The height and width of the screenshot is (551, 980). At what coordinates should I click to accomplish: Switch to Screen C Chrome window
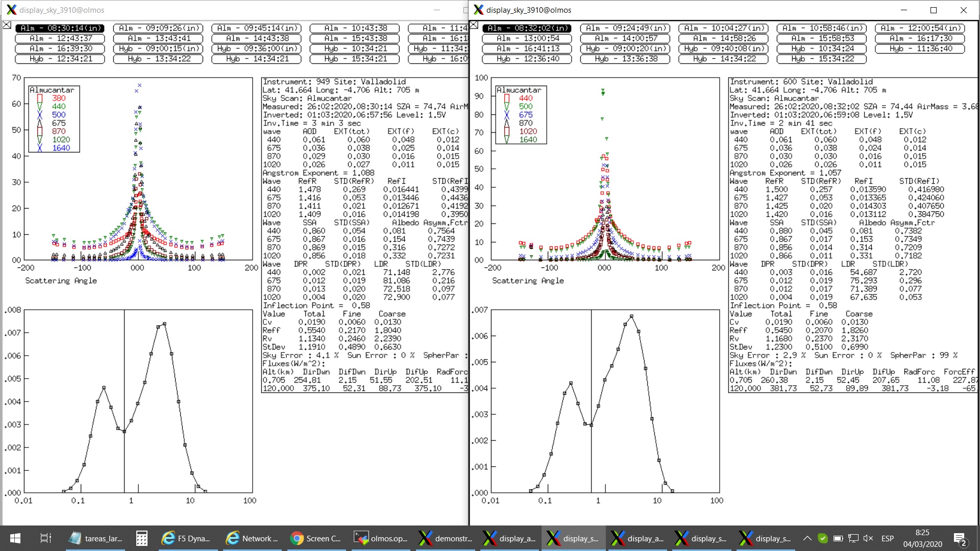(x=316, y=538)
